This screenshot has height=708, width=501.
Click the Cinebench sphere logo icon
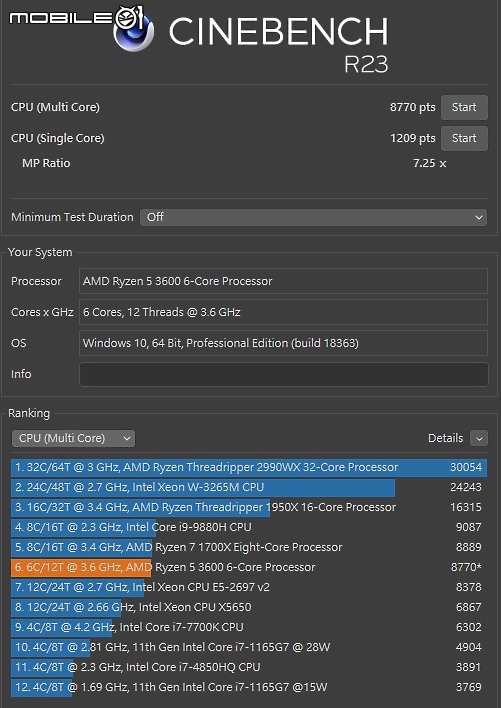coord(134,32)
